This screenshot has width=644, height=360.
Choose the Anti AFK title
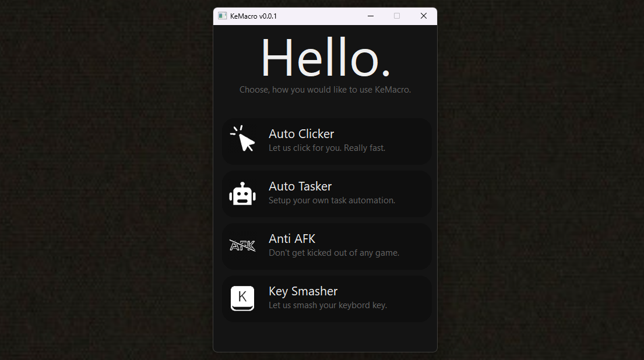(x=291, y=239)
